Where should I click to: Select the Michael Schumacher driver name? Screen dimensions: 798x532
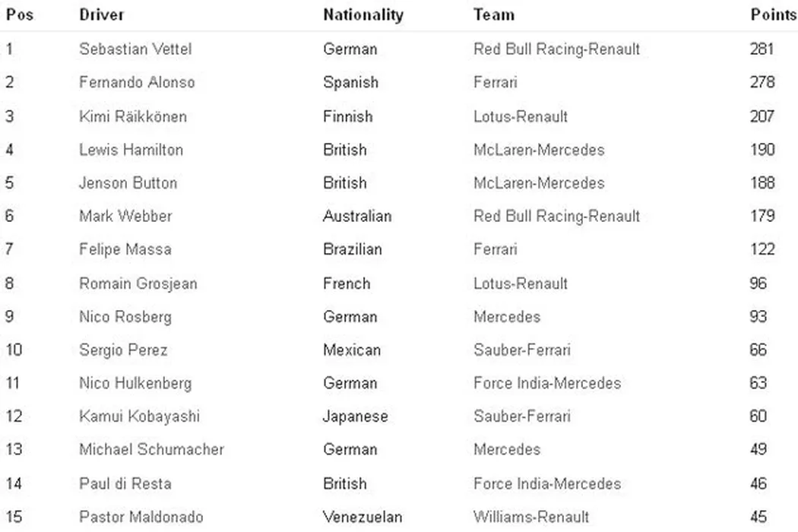tap(151, 449)
